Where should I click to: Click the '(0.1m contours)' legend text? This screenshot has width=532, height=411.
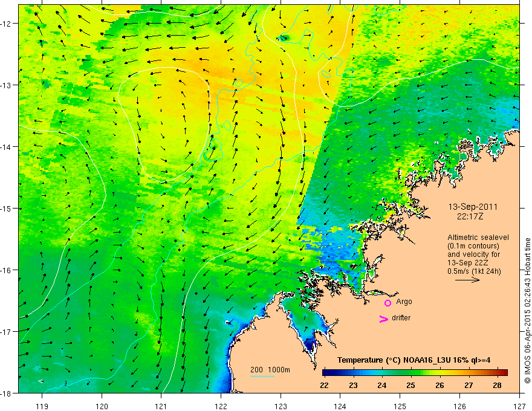pos(473,246)
